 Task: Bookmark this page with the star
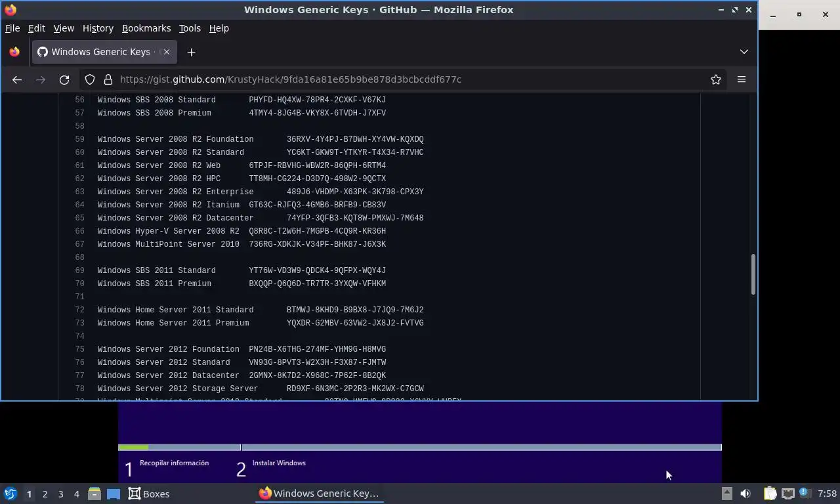[x=716, y=79]
